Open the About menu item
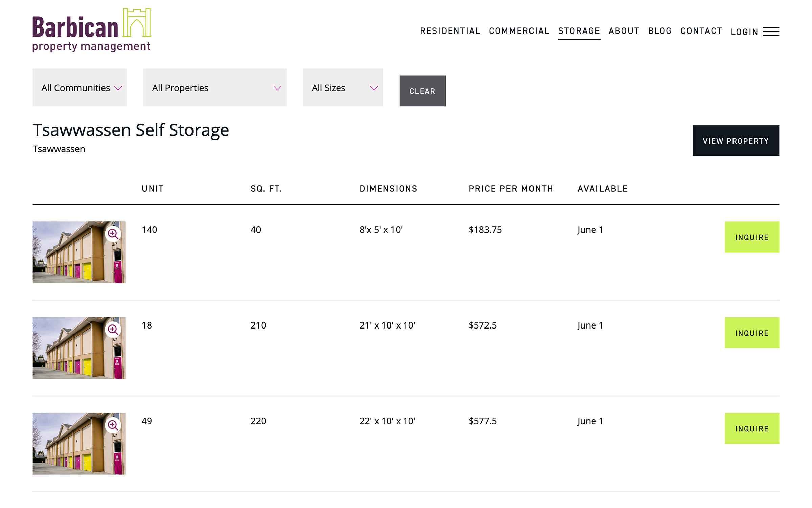 (624, 31)
